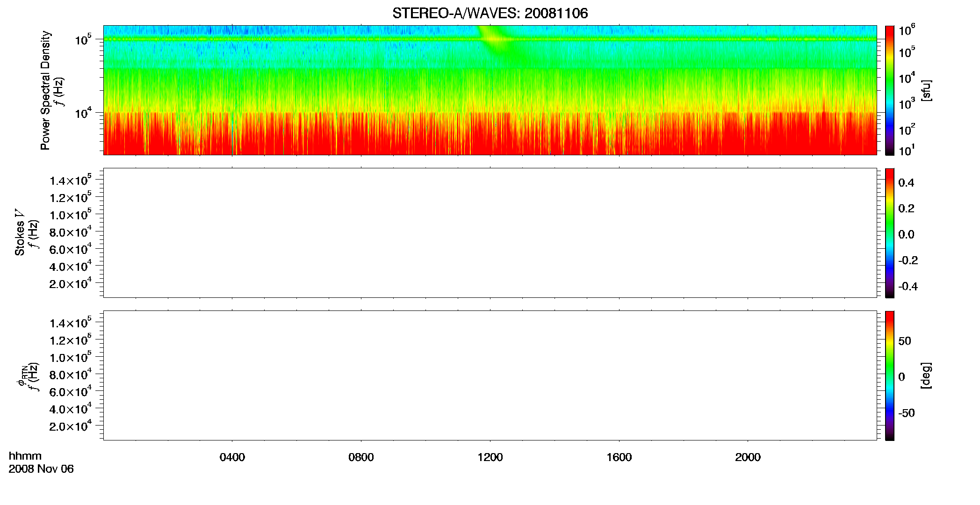Click the 2000 time axis label
Viewport: 980px width, 505px height.
(x=748, y=457)
